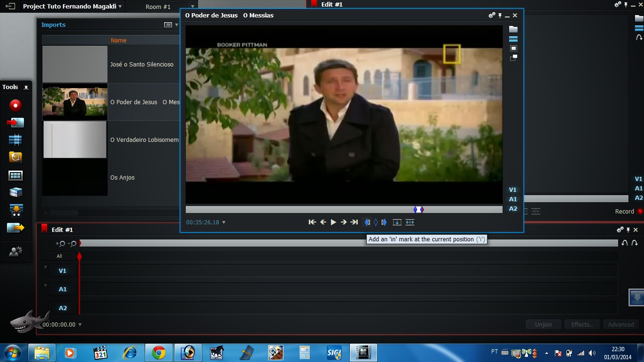Select All tracks button on timeline
Screen dimensions: 644x362
pyautogui.click(x=59, y=256)
